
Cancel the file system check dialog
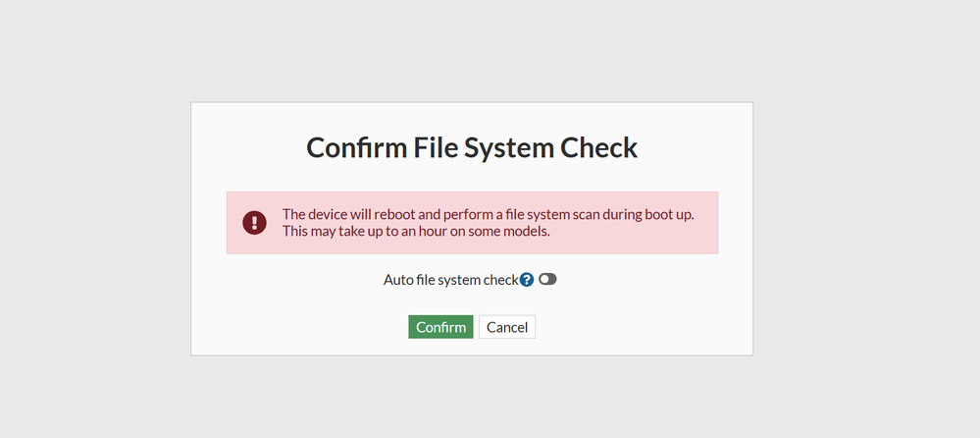click(507, 327)
